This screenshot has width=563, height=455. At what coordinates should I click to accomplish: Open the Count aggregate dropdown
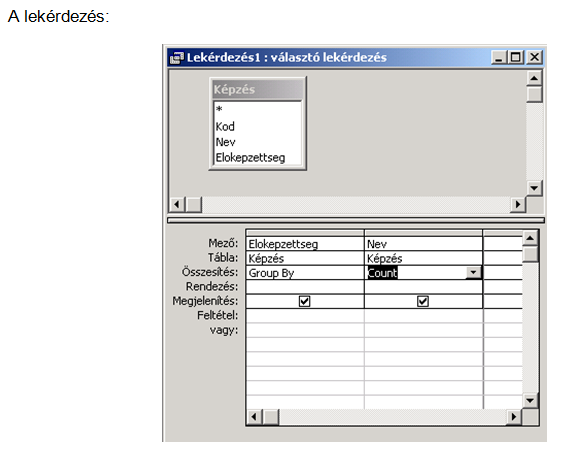click(474, 273)
